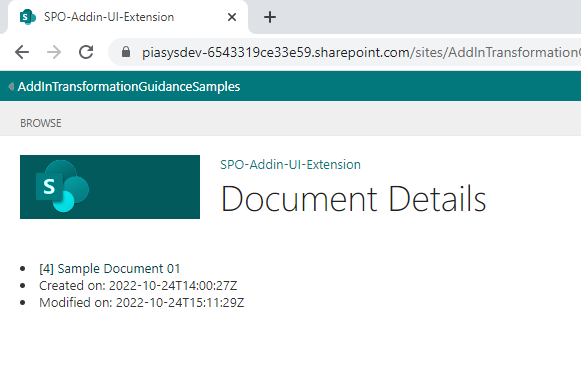Viewport: 581px width, 366px height.
Task: Click the SharePoint favicon on the tab
Action: pyautogui.click(x=27, y=17)
